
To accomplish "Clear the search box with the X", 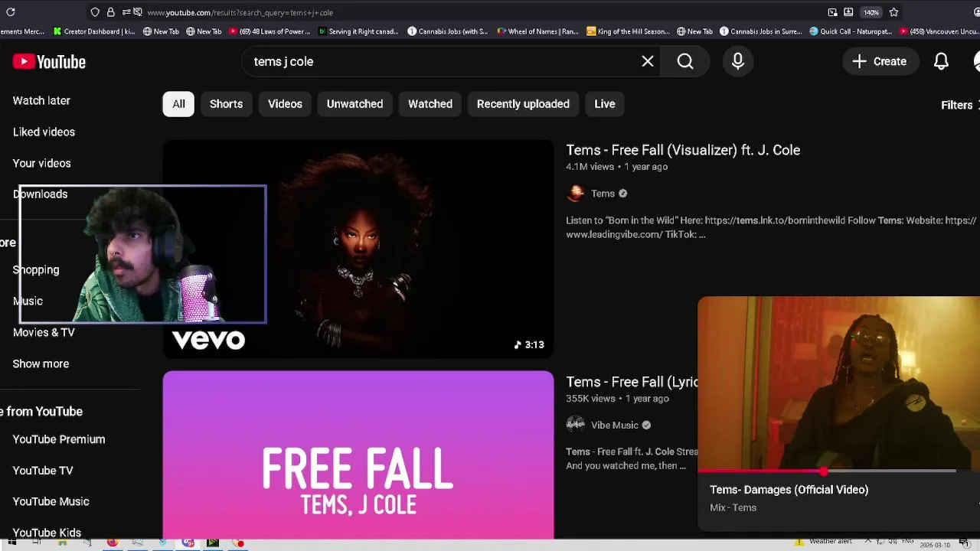I will 648,61.
